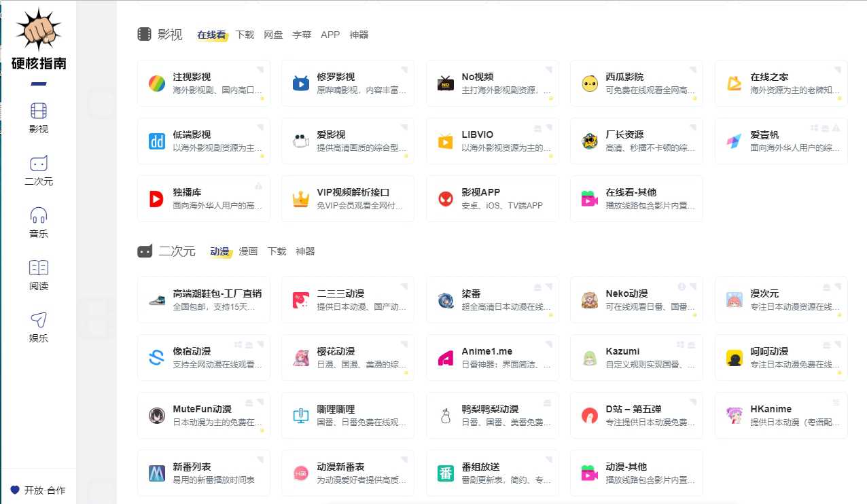
Task: Switch to the 漫画 tab under 二次元
Action: tap(249, 251)
